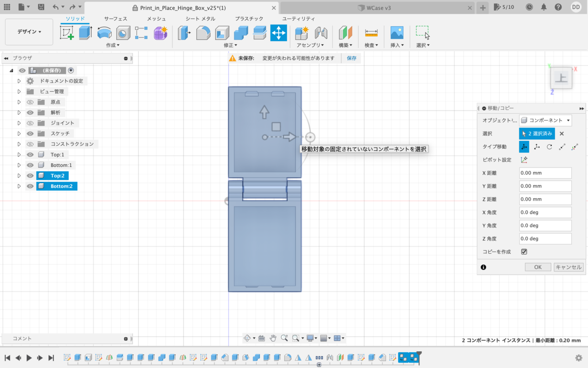Open the デザイン workspace dropdown
The height and width of the screenshot is (368, 588).
[29, 32]
